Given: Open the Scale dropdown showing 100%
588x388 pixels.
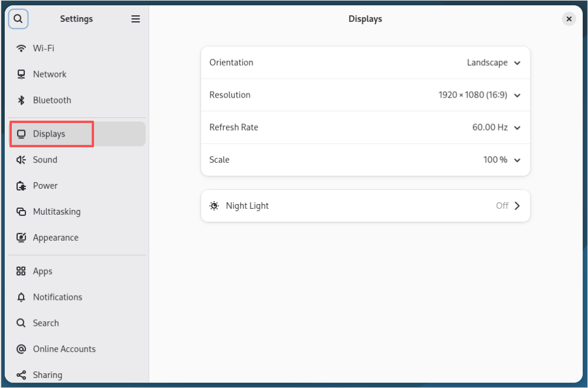Looking at the screenshot, I should point(501,160).
